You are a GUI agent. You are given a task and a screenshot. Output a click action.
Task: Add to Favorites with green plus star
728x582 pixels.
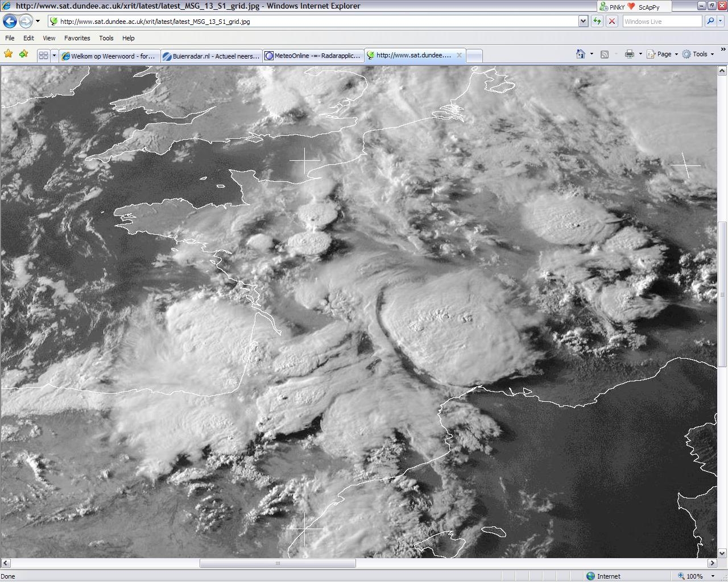pyautogui.click(x=24, y=54)
